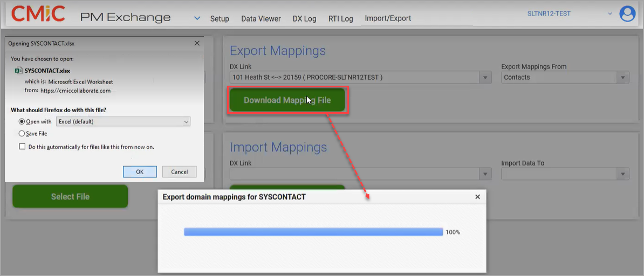Click Cancel in the file dialog
Viewport: 644px width, 276px height.
[x=179, y=171]
